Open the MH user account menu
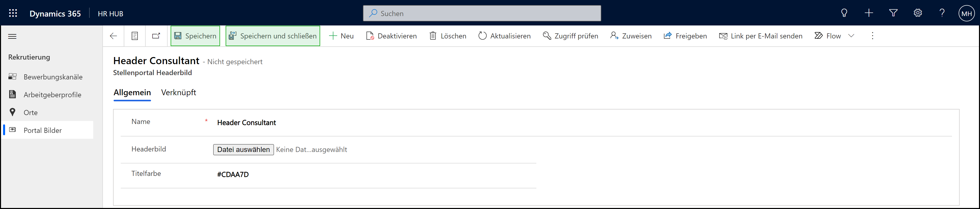 (x=967, y=14)
